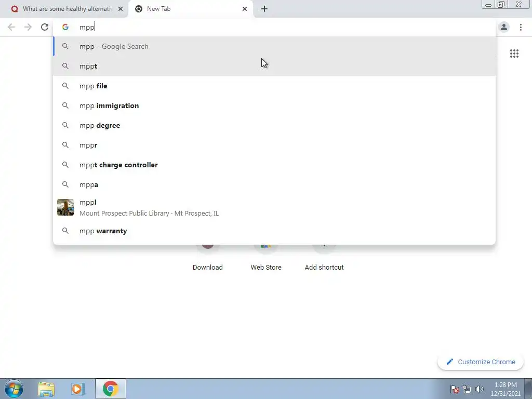532x399 pixels.
Task: Click the Show desktop strip
Action: point(528,389)
